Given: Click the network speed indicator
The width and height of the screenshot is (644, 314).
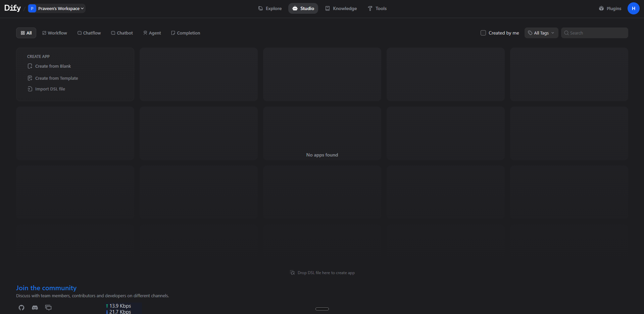Looking at the screenshot, I should [118, 308].
